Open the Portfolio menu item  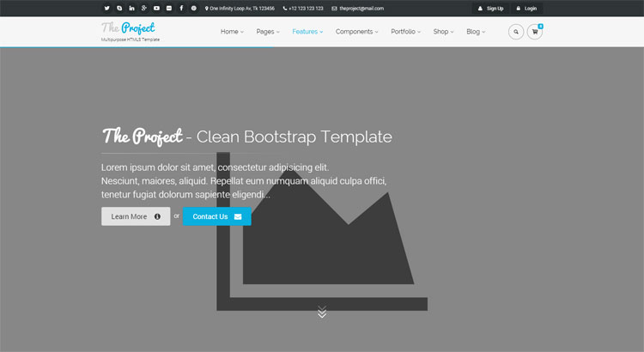(x=405, y=32)
